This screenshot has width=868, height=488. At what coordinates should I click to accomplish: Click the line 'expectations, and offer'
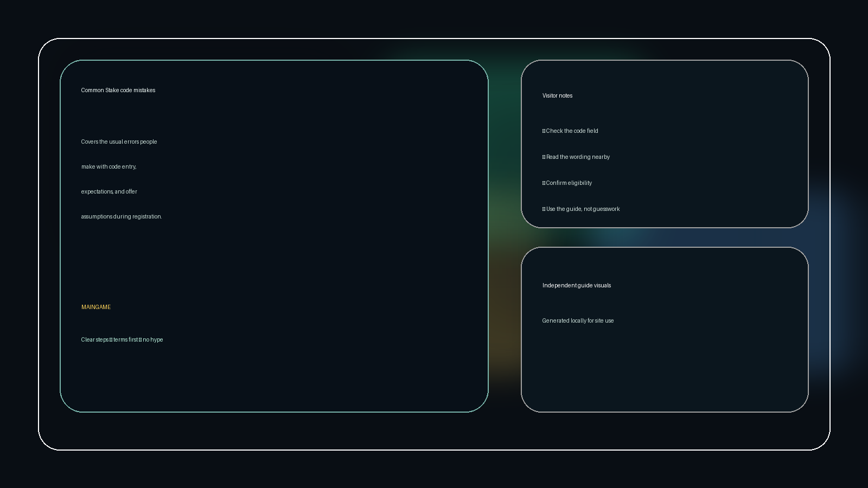(109, 191)
